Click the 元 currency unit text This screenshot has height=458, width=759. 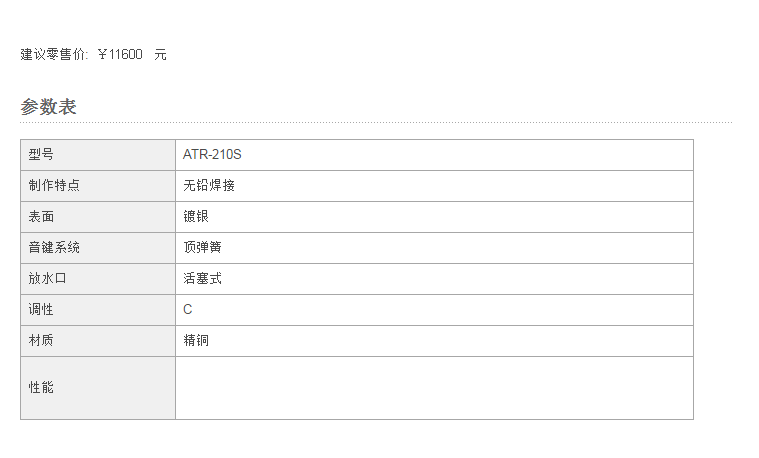pos(160,55)
